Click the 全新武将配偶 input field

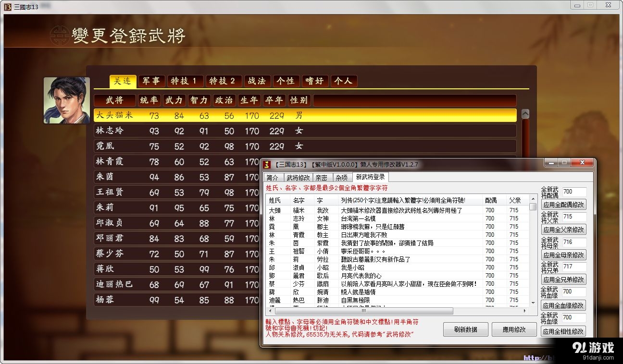coord(574,192)
